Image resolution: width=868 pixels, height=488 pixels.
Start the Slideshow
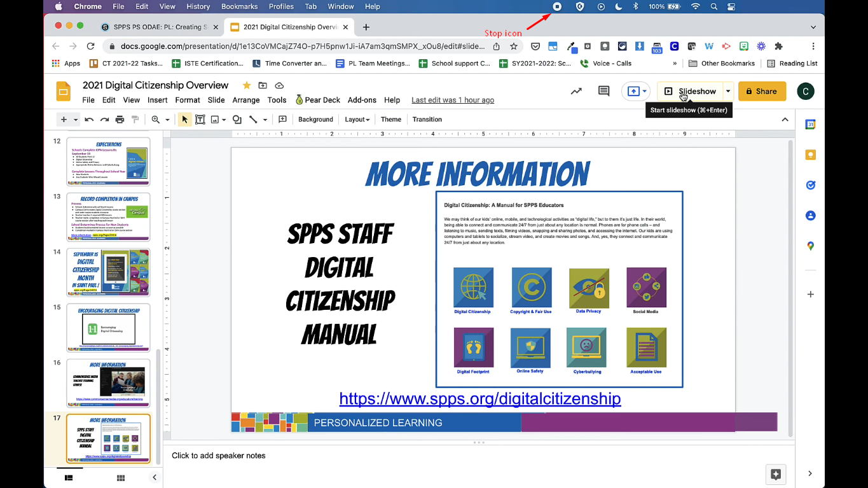click(x=691, y=91)
